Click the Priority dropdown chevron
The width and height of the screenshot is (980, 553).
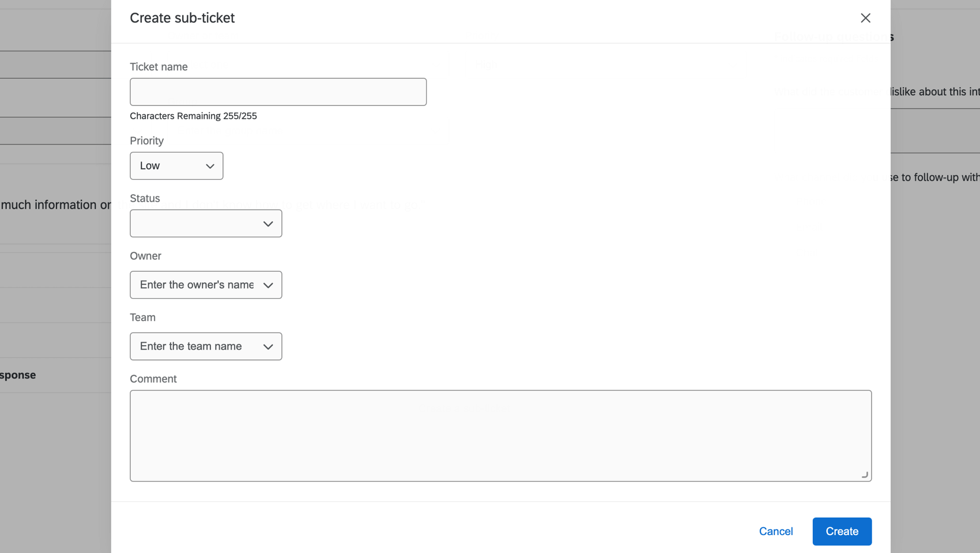[x=210, y=165]
